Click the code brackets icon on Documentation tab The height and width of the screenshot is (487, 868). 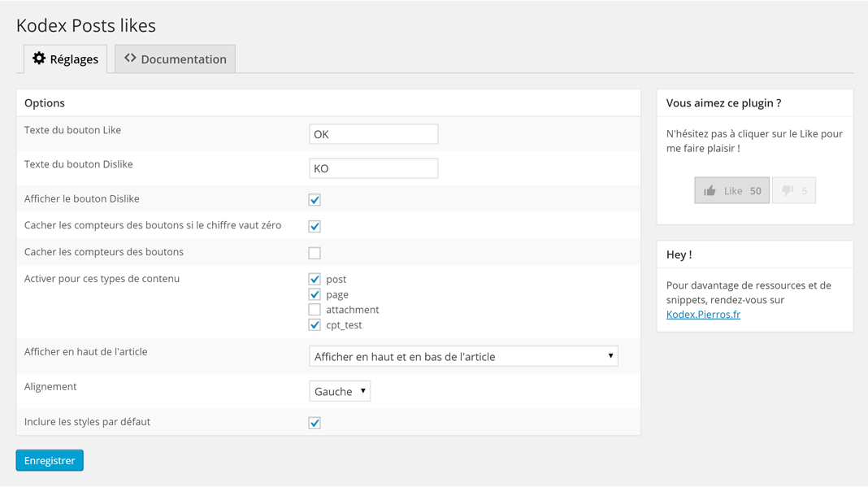tap(130, 59)
